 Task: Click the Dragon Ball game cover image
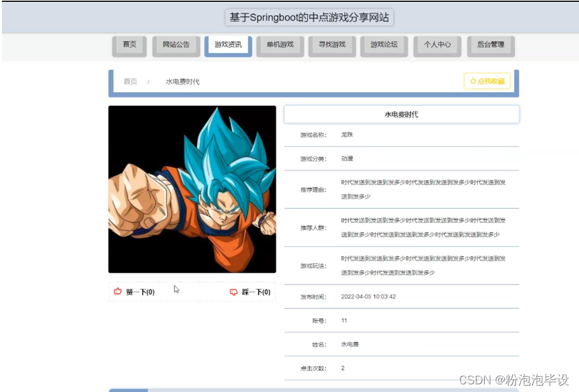pyautogui.click(x=192, y=189)
